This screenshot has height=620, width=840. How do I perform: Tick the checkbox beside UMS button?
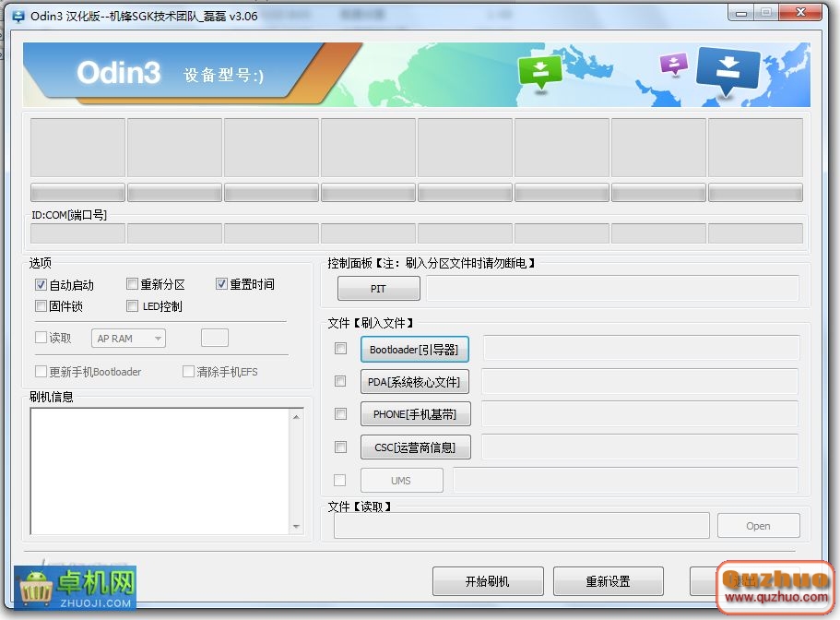(339, 480)
